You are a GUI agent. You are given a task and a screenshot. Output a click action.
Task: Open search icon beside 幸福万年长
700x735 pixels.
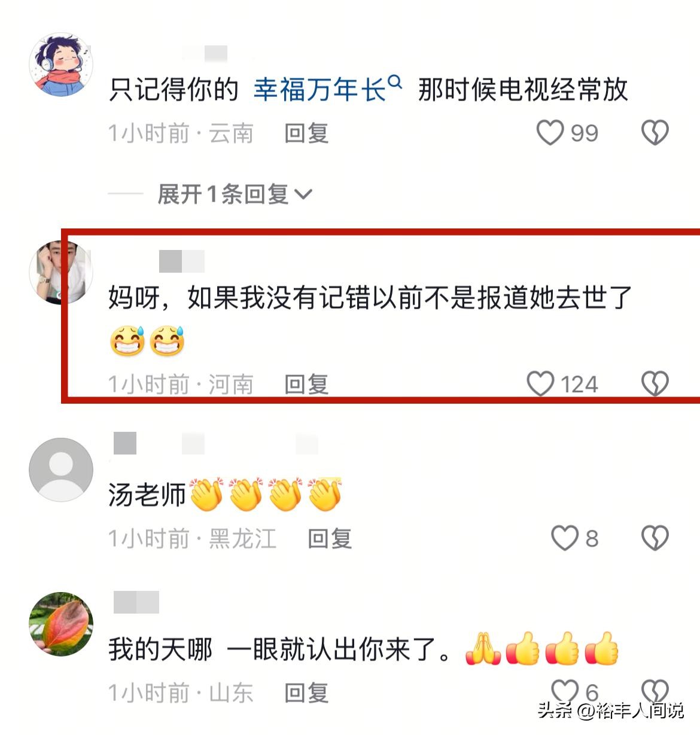(395, 82)
